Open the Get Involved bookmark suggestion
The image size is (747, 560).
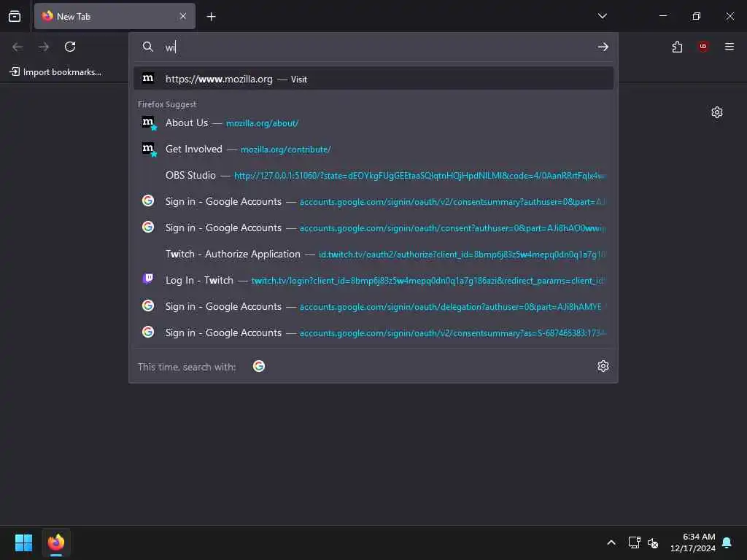coord(373,149)
